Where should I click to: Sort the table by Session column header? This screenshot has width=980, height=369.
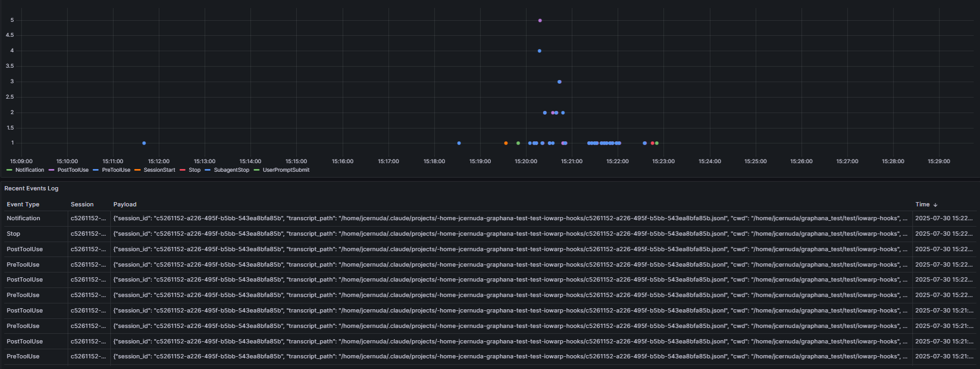click(x=82, y=205)
